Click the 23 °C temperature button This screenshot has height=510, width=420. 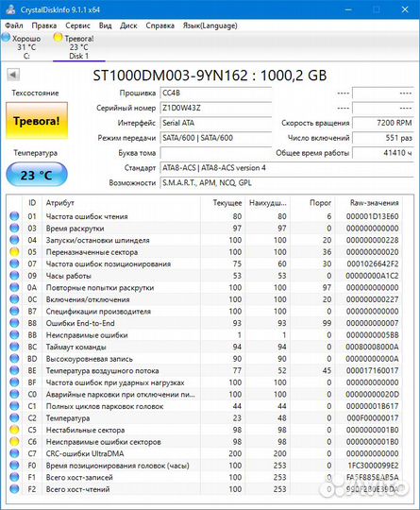point(37,175)
